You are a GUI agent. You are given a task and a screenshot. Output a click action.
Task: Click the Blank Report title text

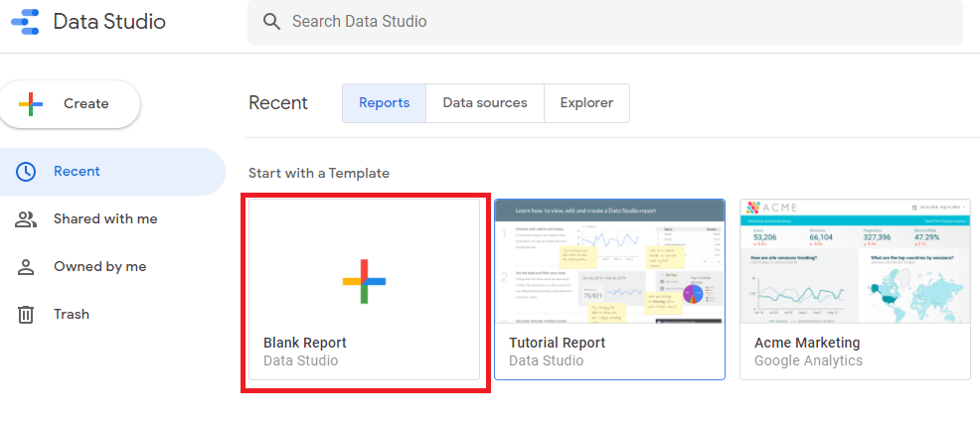coord(305,343)
